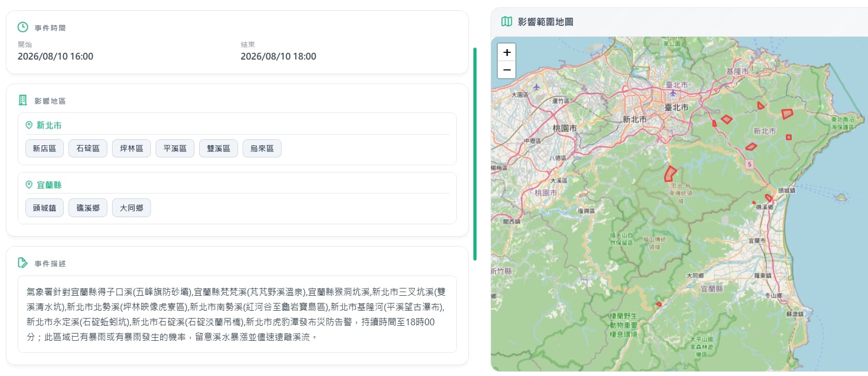Click the green vertical scrollbar
The image size is (868, 376).
tap(475, 154)
